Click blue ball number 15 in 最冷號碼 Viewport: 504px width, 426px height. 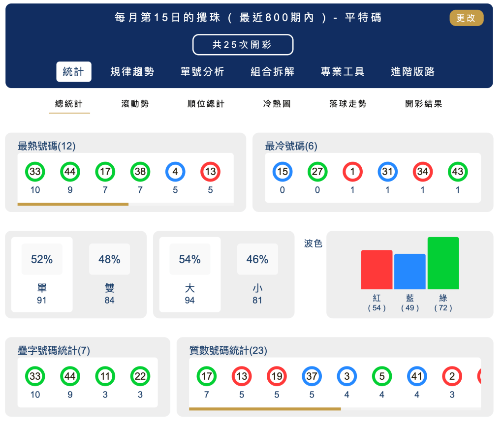[283, 172]
